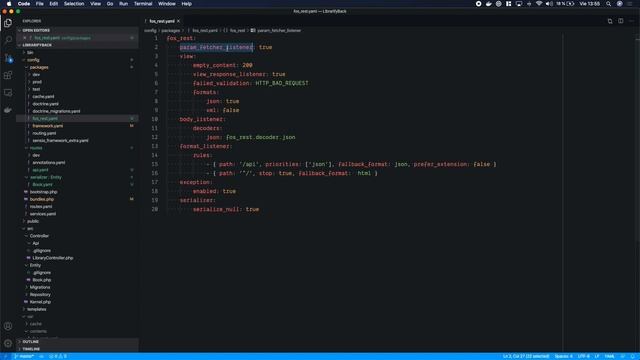The image size is (640, 360).
Task: Expand the bin folder
Action: point(30,53)
